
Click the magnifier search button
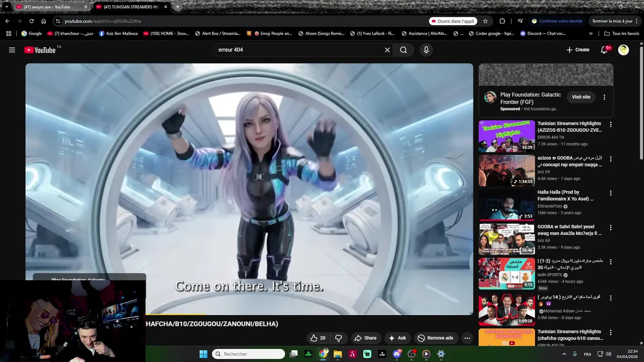tap(404, 50)
